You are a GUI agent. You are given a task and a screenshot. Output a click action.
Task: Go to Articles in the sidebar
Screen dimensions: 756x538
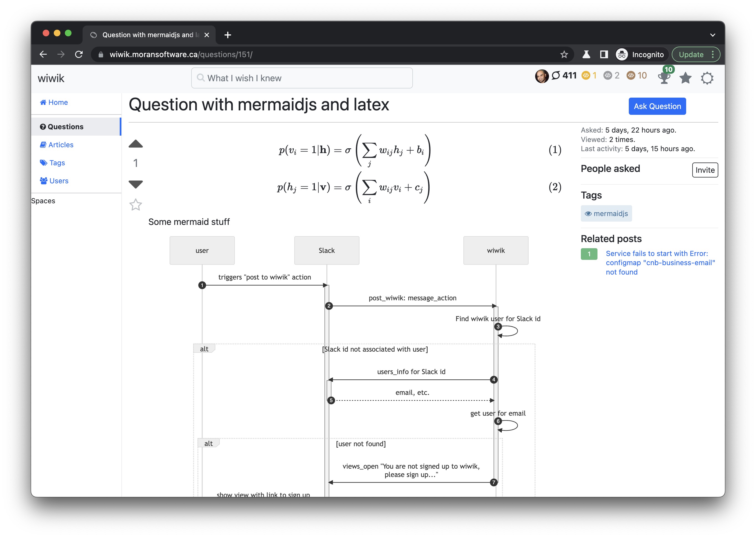tap(61, 145)
